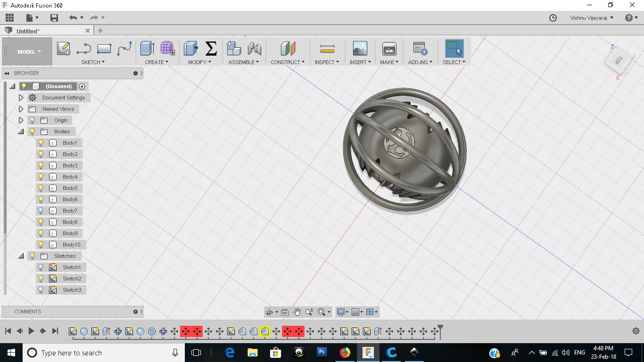Screen dimensions: 644x362
Task: Select the Extrude tool
Action: (x=148, y=48)
